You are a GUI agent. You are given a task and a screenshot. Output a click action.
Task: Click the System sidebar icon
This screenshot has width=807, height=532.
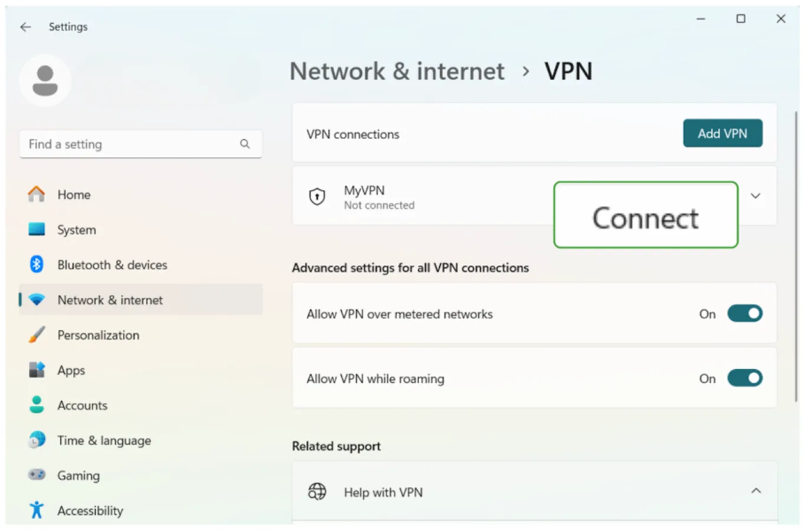[x=36, y=229]
